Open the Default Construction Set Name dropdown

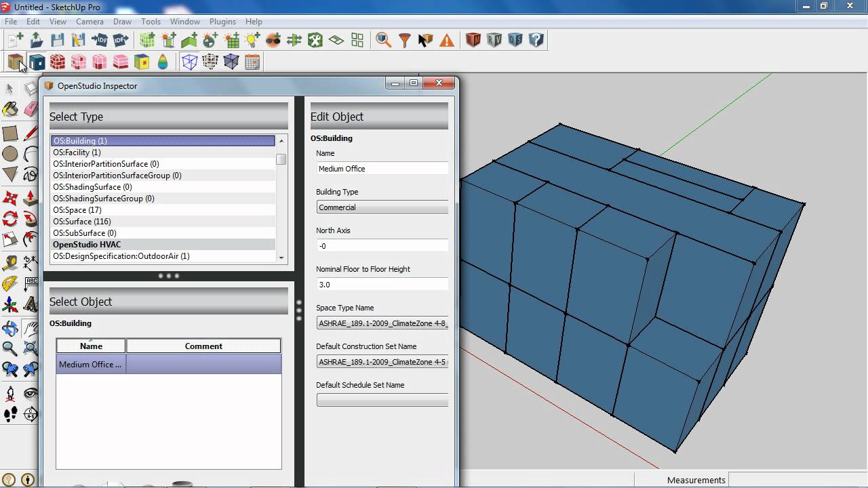(382, 362)
